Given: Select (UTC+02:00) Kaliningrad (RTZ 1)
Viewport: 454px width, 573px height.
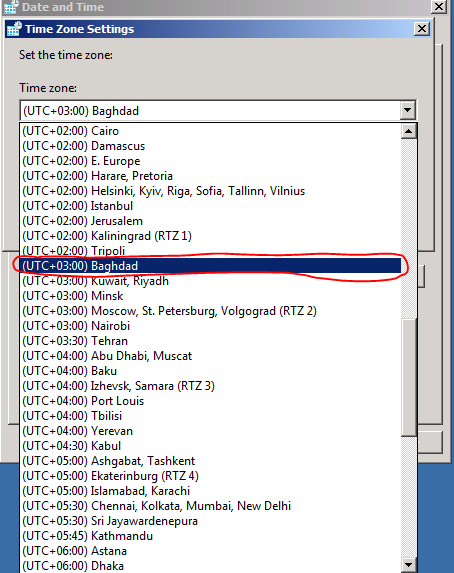Looking at the screenshot, I should pos(211,236).
